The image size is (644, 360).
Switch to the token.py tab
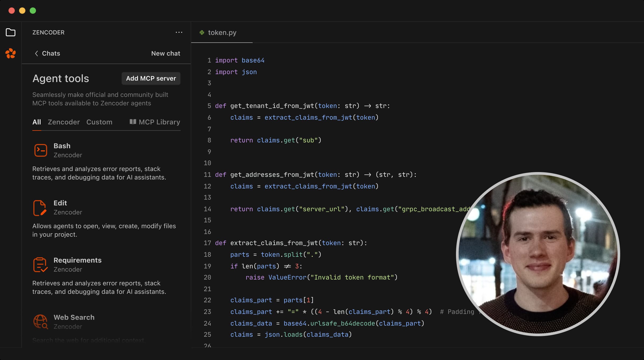pos(222,33)
